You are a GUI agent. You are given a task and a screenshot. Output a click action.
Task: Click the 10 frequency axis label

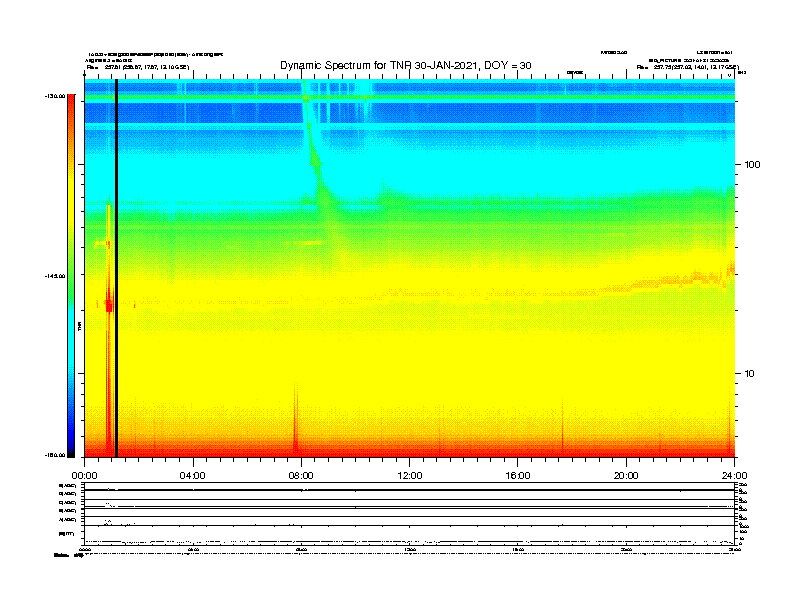(x=750, y=374)
